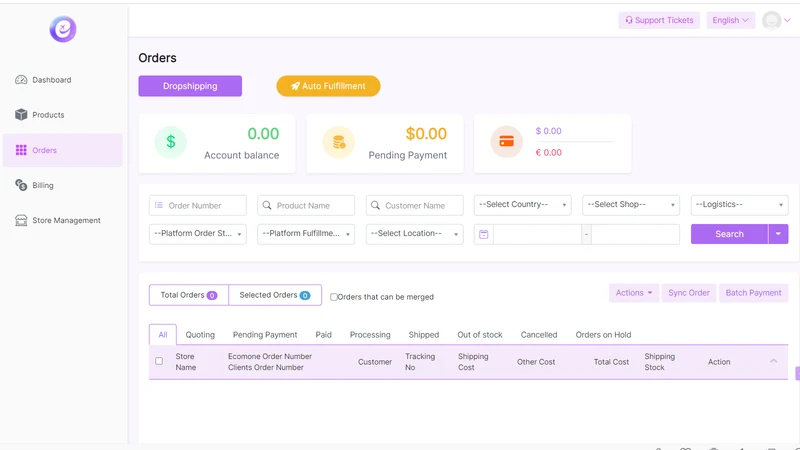Click Sync Order
Screen dimensions: 800x450
[689, 293]
